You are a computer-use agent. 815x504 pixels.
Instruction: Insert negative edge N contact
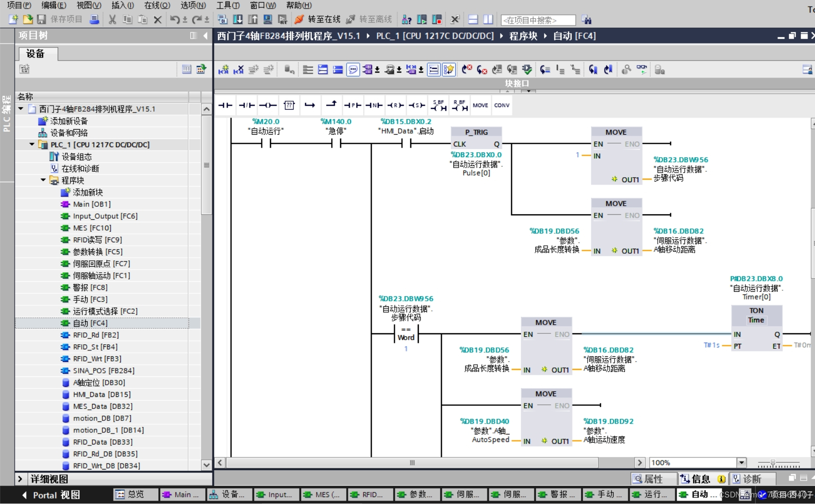click(x=374, y=105)
